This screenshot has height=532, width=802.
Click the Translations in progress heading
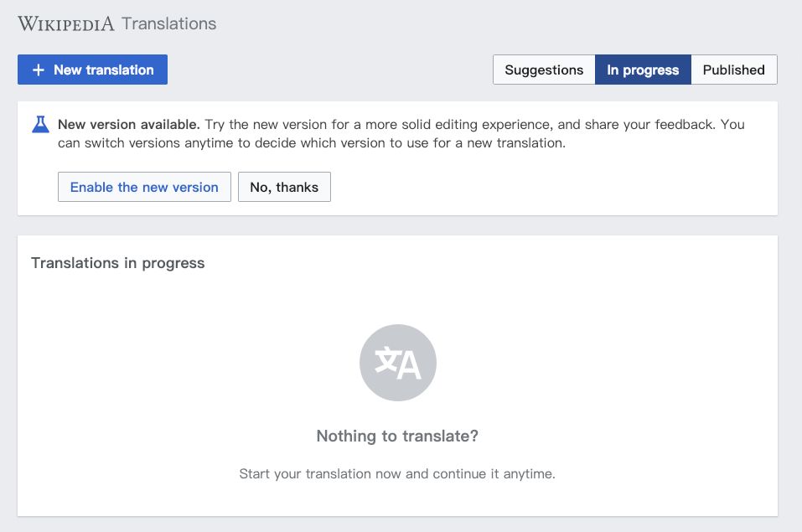118,263
